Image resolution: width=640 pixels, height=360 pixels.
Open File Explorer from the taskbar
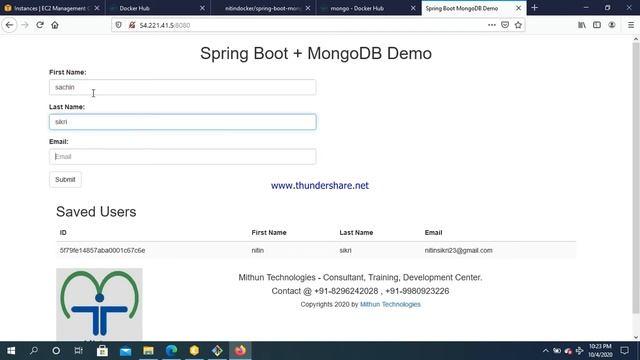(x=148, y=351)
